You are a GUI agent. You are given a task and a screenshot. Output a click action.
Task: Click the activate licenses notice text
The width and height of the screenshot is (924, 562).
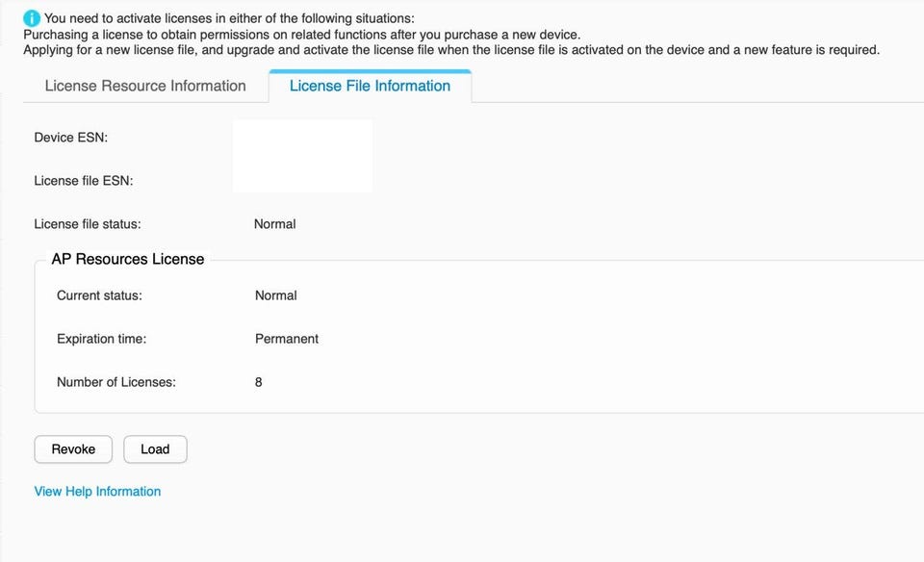click(229, 18)
